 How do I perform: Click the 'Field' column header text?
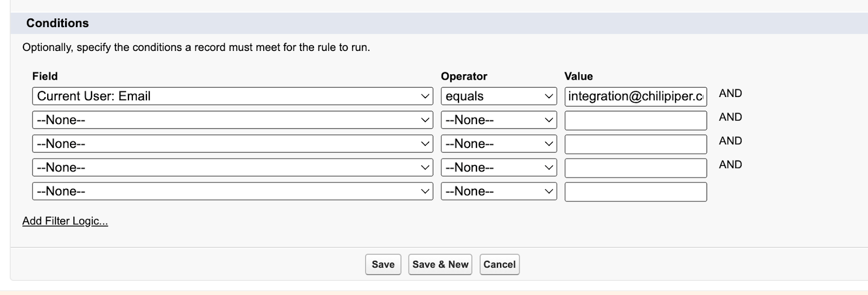(45, 76)
